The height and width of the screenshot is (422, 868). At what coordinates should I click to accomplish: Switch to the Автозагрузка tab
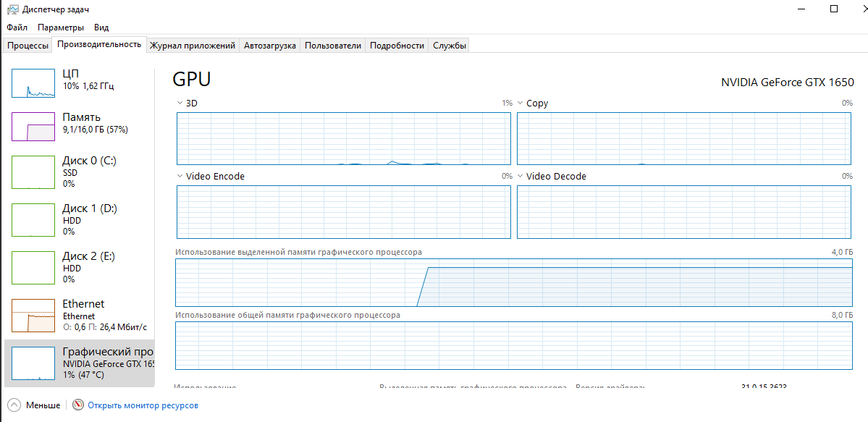pos(269,46)
